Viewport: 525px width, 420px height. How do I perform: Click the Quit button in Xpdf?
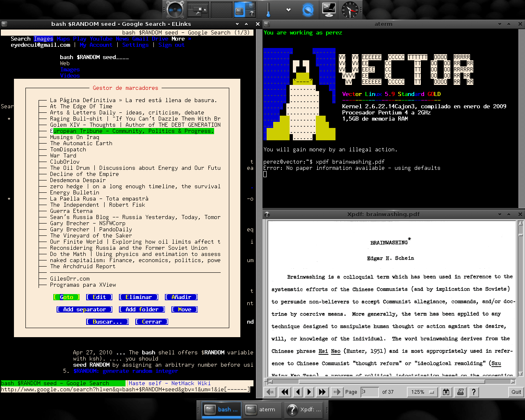pos(516,392)
